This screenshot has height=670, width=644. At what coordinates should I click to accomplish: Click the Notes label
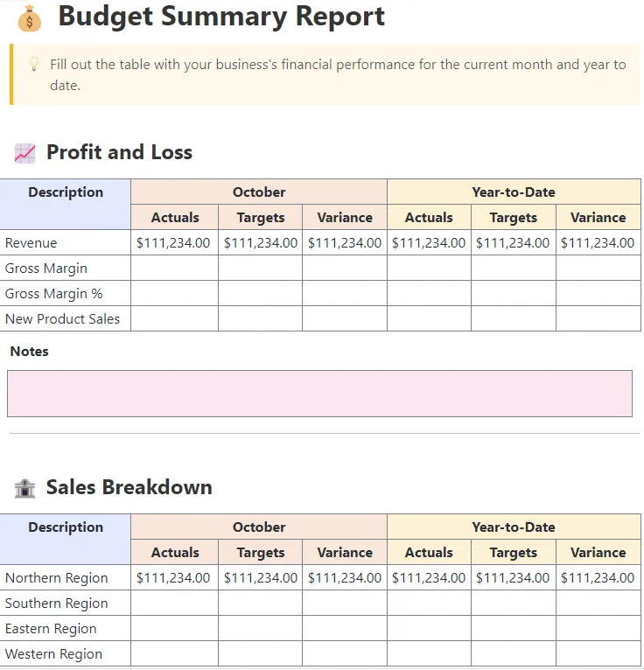pos(29,352)
